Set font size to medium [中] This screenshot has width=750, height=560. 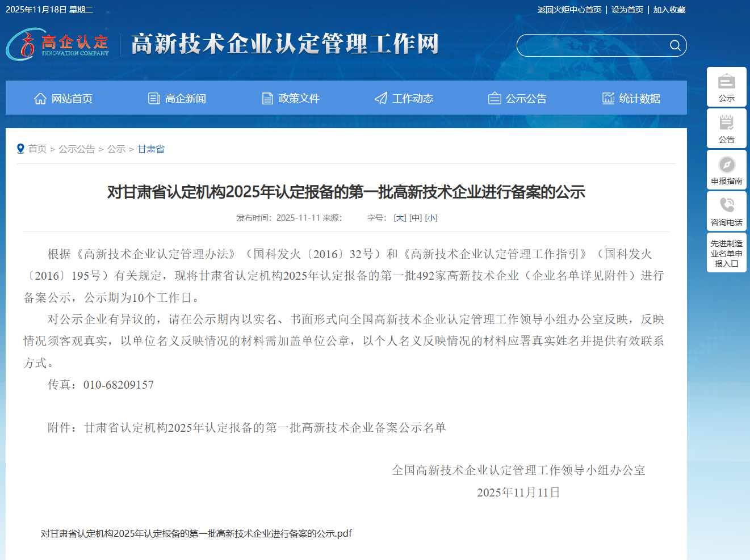click(416, 218)
